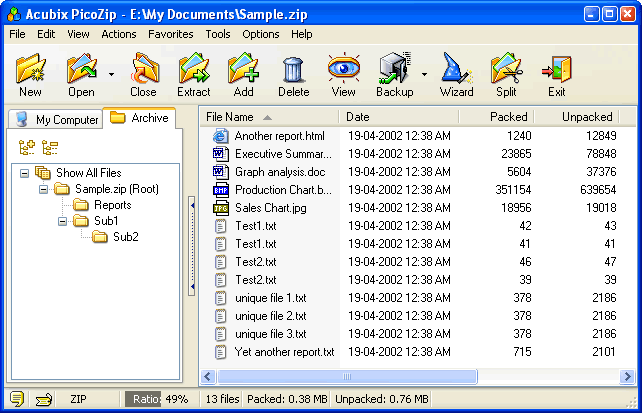
Task: Collapse the Sub1 folder node
Action: pos(62,221)
